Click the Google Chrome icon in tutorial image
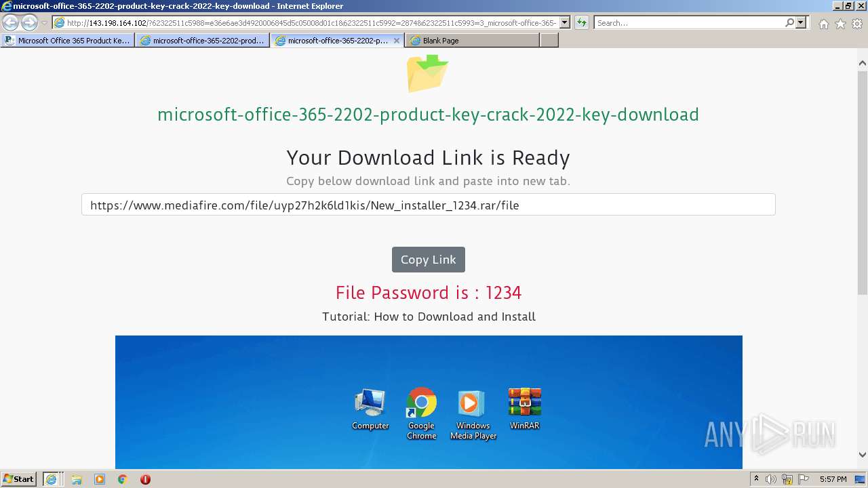 [x=421, y=413]
